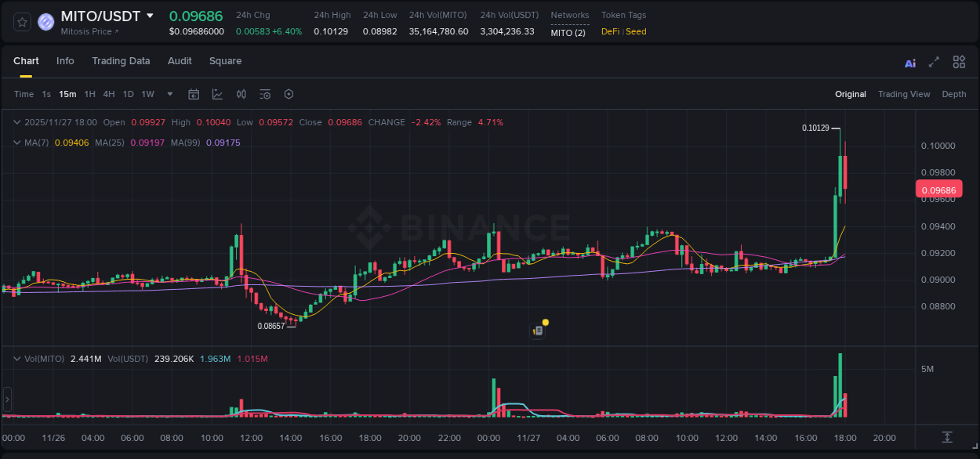Click the candlestick comparison icon

[241, 94]
